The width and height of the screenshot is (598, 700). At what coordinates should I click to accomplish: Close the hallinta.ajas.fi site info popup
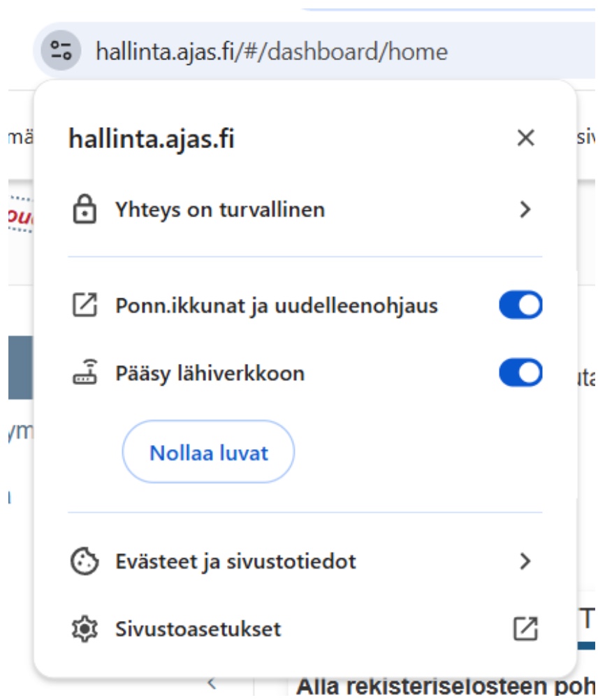coord(525,138)
